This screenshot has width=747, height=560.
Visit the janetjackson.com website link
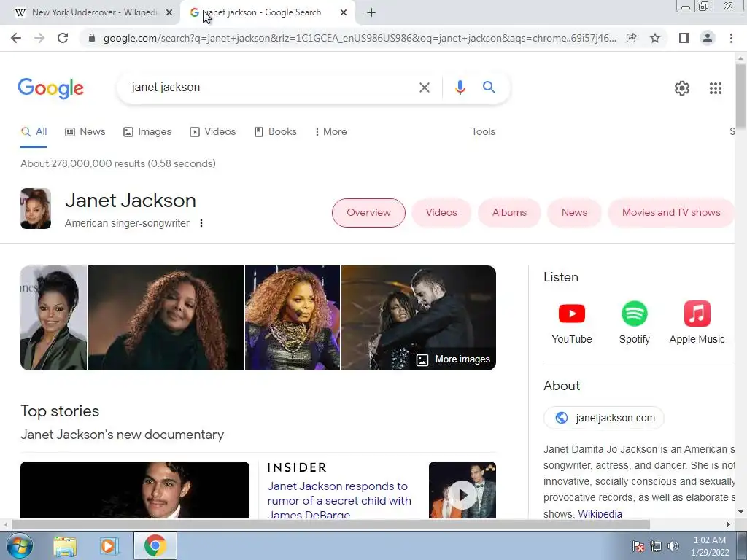[603, 418]
